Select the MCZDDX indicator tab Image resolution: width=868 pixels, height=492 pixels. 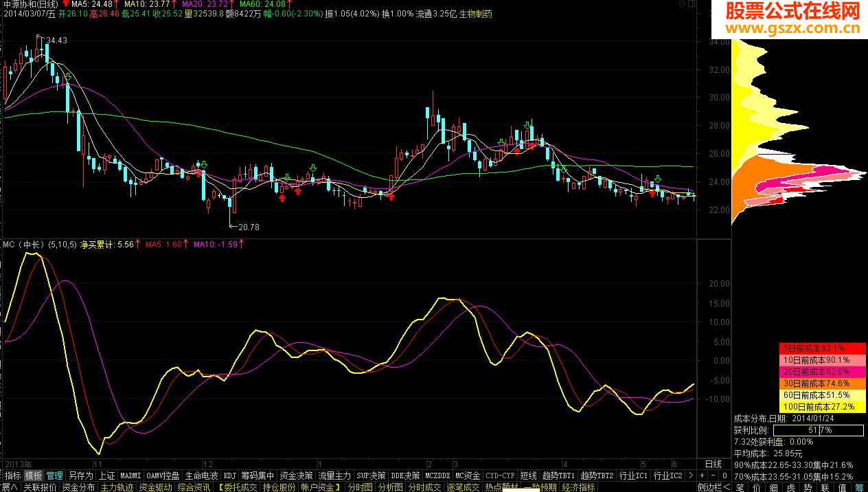(438, 476)
